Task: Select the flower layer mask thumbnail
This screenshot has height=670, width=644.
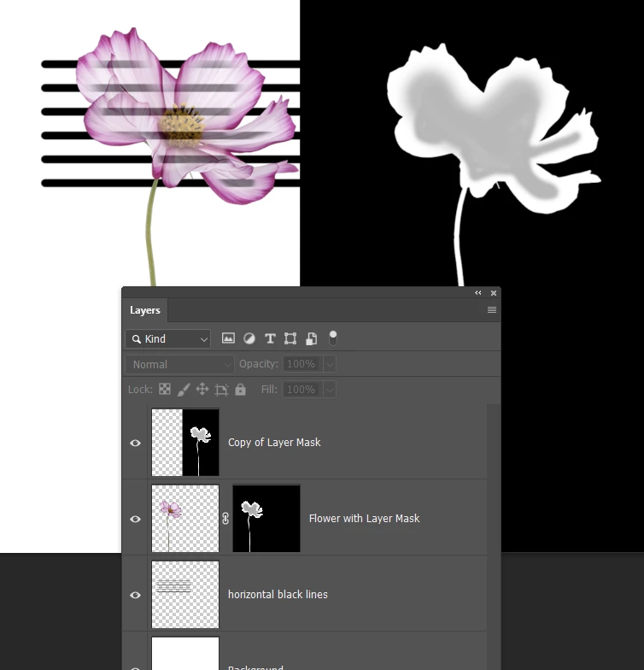Action: pyautogui.click(x=266, y=518)
